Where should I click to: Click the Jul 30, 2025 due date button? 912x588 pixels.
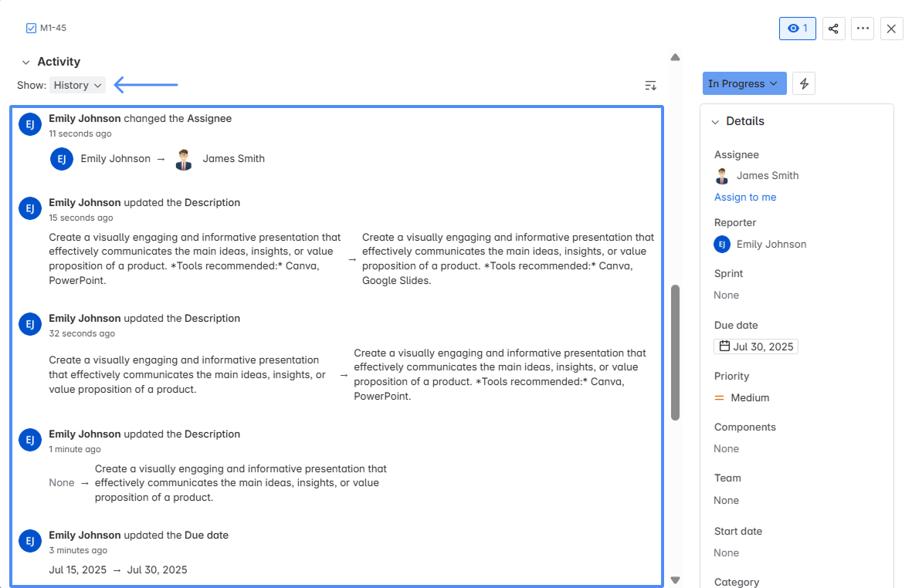755,346
